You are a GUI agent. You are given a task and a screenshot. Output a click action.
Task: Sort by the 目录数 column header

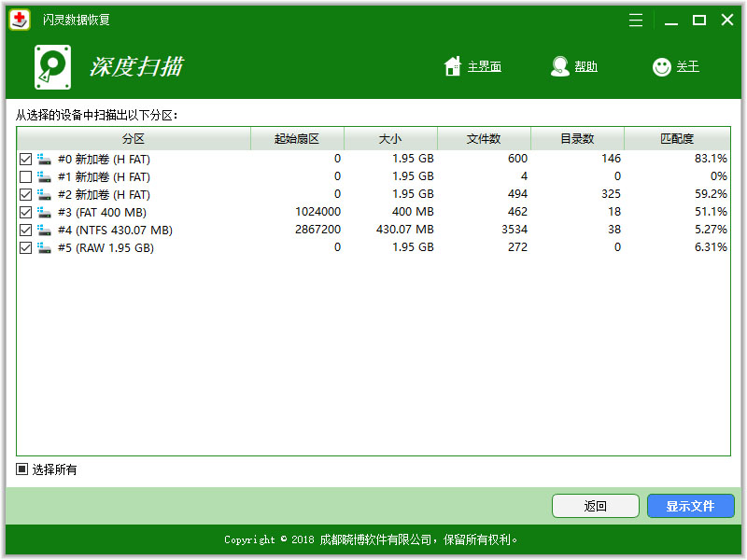coord(577,138)
